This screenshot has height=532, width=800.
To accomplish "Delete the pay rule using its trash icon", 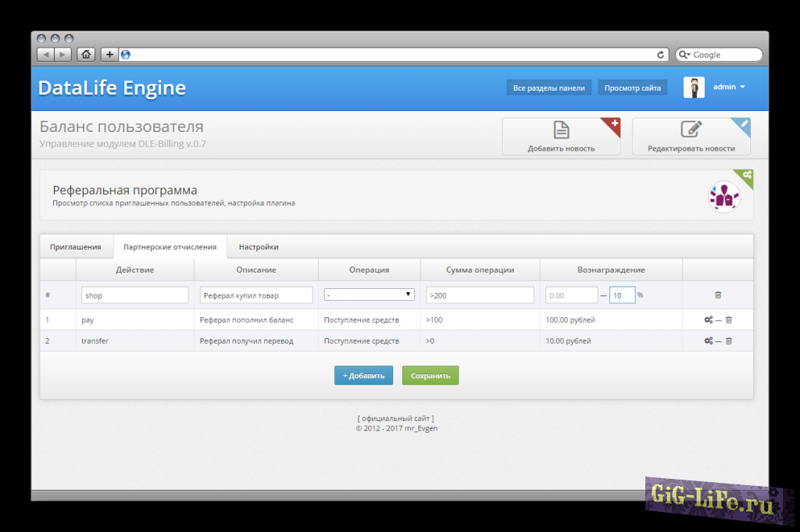I will [x=729, y=320].
